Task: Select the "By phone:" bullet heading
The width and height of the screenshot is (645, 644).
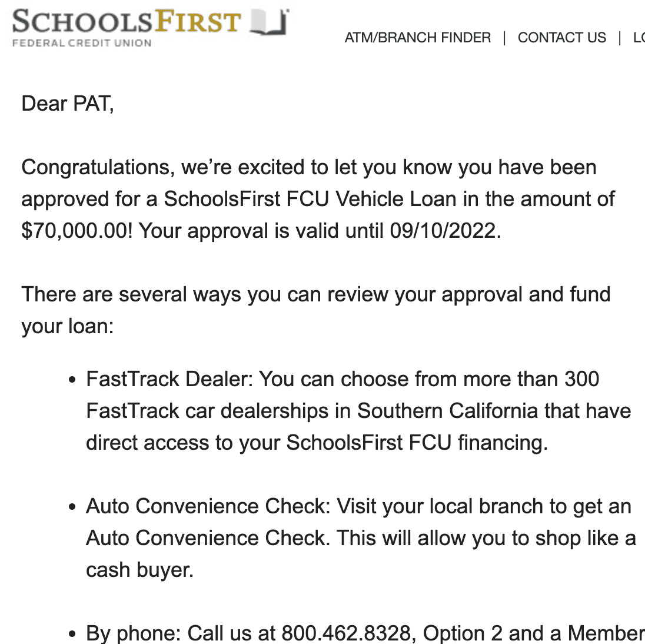Action: [x=134, y=633]
